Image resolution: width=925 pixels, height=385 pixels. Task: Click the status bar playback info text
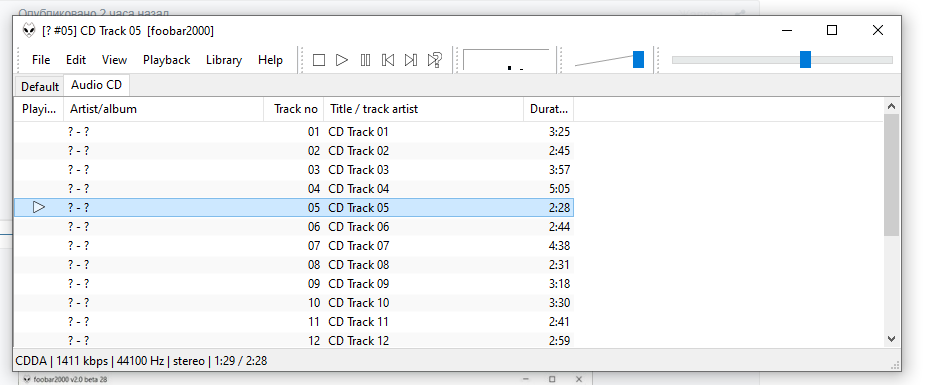142,360
